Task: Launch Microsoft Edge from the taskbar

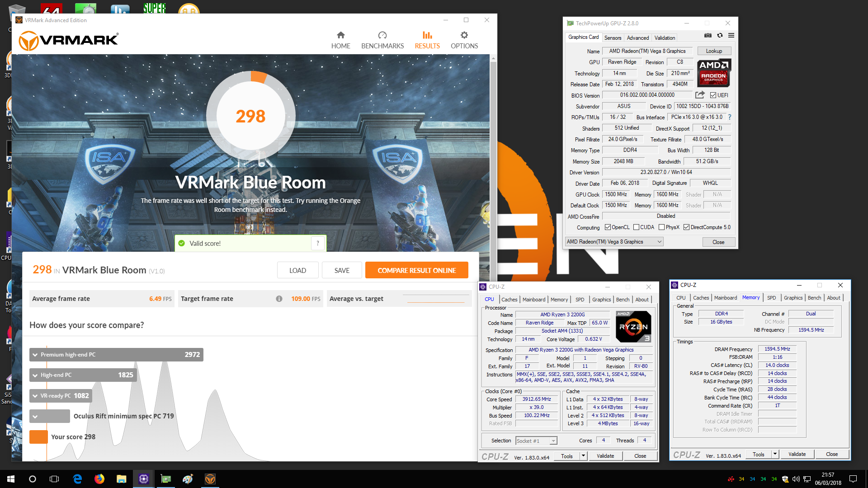Action: (77, 479)
